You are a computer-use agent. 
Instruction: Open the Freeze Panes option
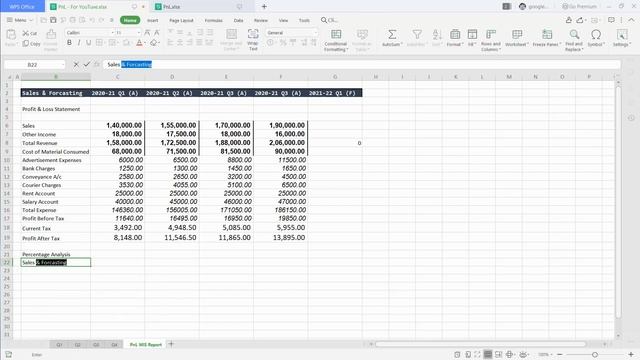click(x=547, y=38)
